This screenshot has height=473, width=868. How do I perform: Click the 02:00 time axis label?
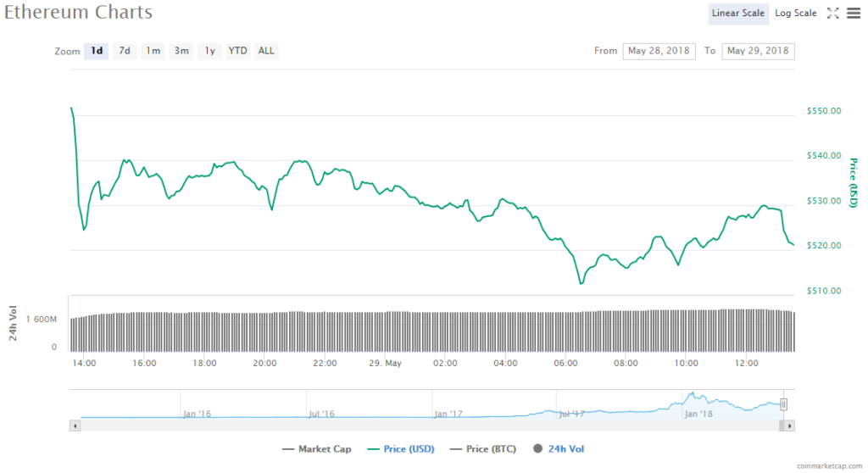click(445, 364)
